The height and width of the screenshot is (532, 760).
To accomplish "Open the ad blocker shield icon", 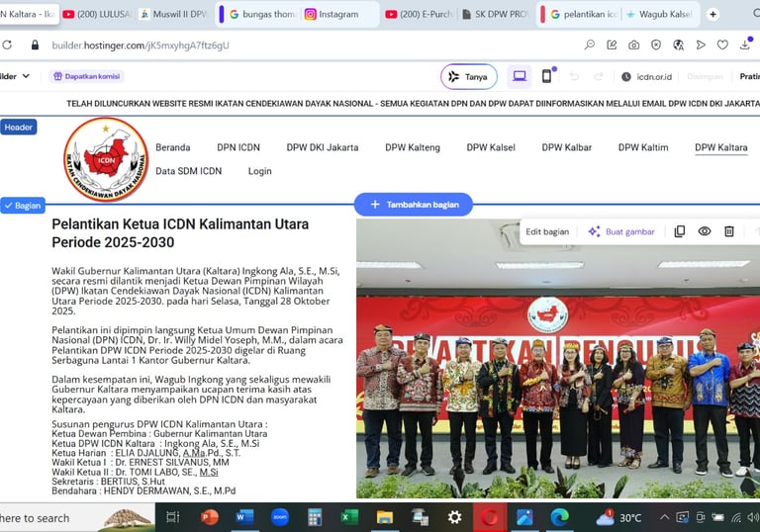I will [x=656, y=45].
